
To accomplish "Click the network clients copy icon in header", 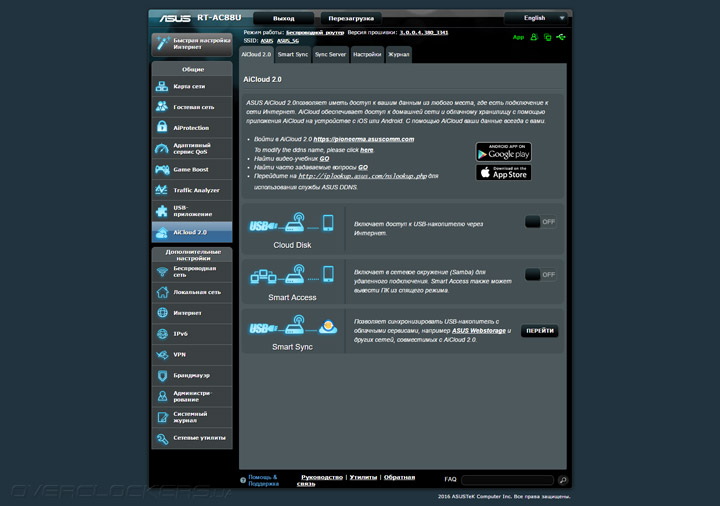I will 547,37.
